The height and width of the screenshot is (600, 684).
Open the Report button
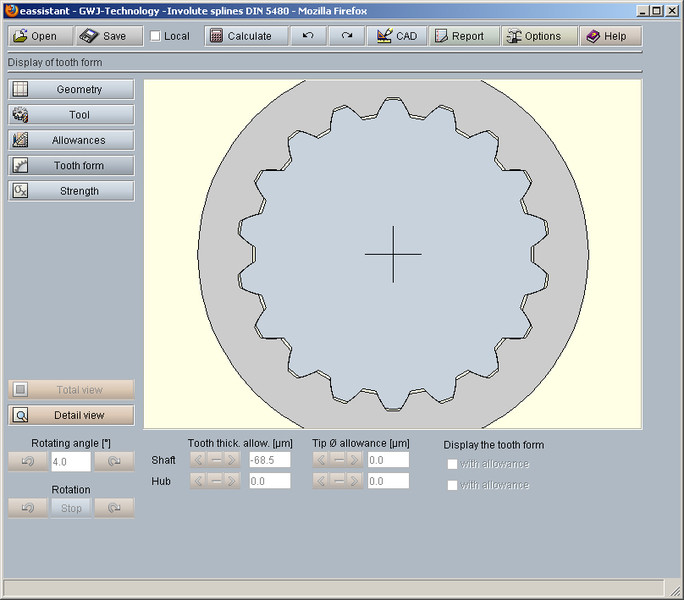(x=460, y=36)
